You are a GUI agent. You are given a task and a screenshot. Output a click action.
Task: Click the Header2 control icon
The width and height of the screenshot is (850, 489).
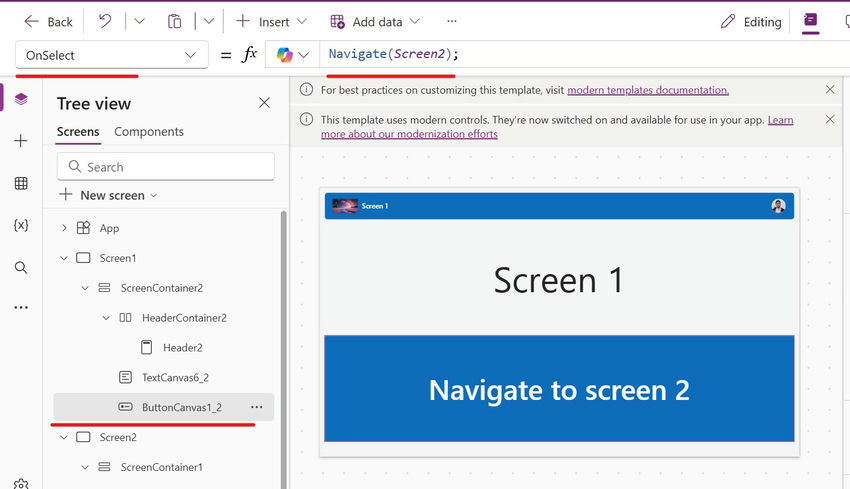point(146,348)
